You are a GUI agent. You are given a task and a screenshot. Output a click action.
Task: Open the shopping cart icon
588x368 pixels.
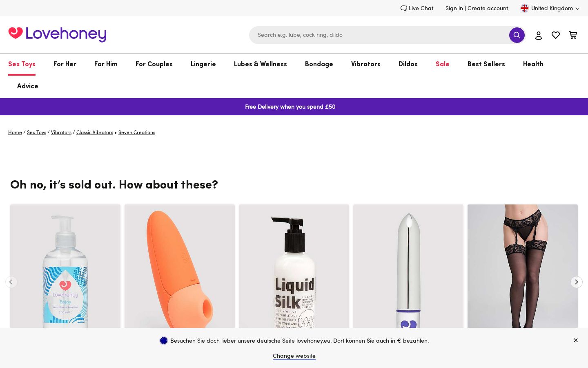tap(573, 36)
